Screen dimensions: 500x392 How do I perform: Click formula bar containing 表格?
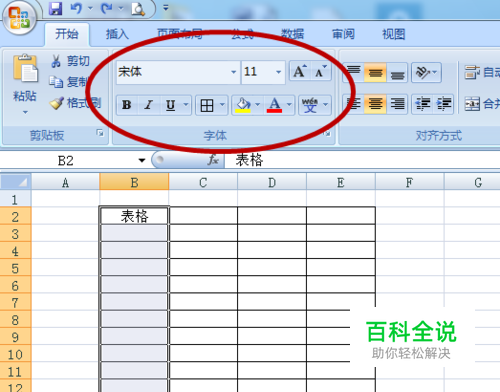[x=362, y=160]
